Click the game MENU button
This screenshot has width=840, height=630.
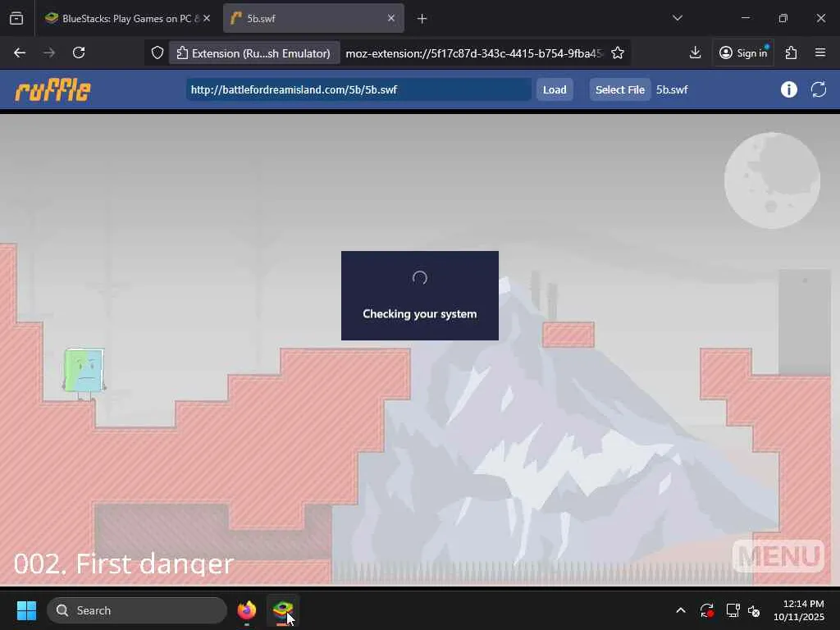click(x=778, y=556)
